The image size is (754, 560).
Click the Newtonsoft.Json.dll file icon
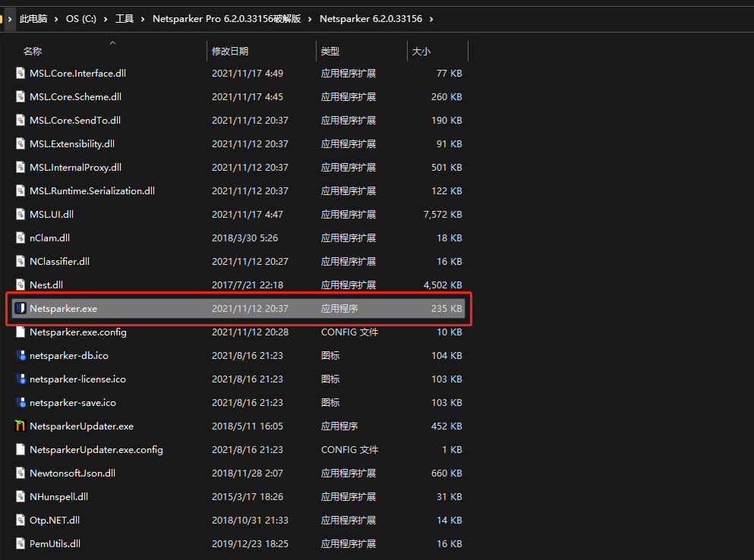21,473
